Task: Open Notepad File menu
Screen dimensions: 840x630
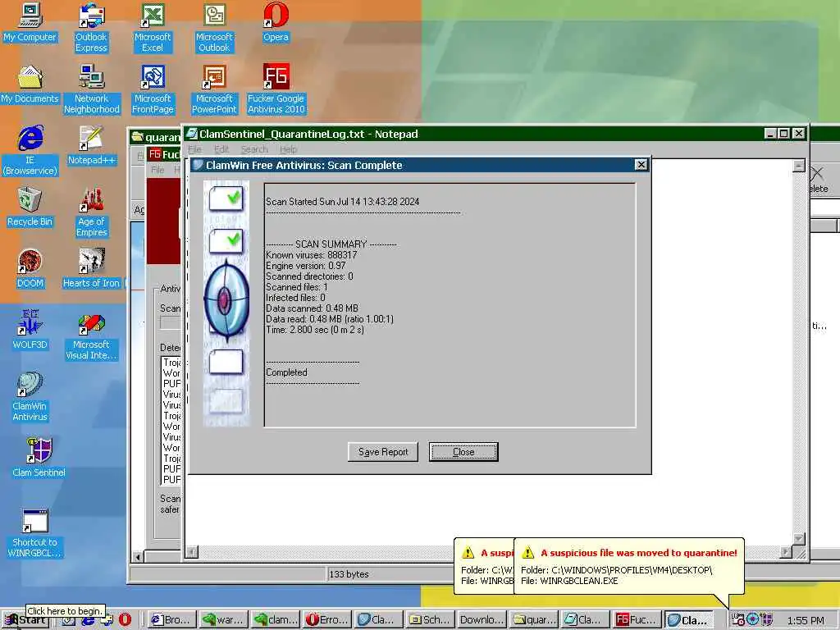Action: 194,149
